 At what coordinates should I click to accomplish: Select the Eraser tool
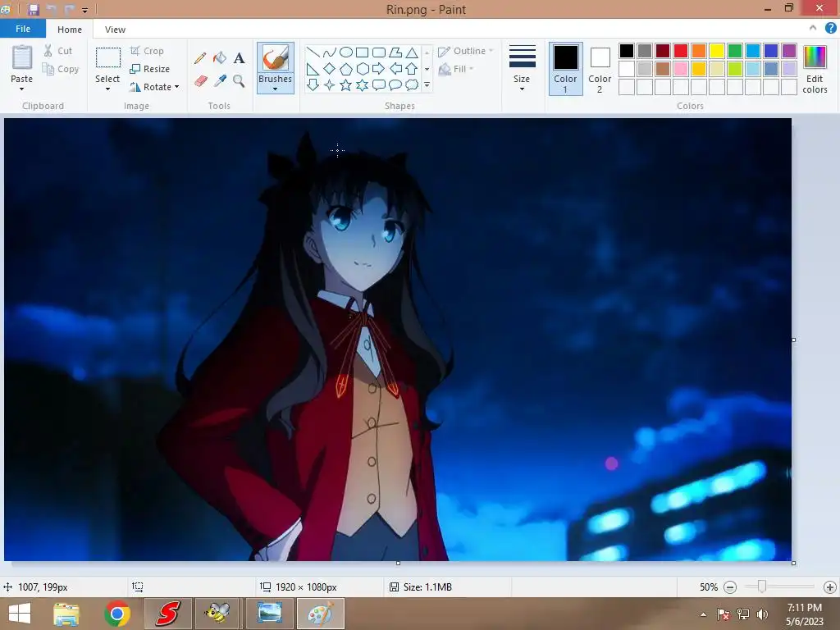click(x=200, y=81)
